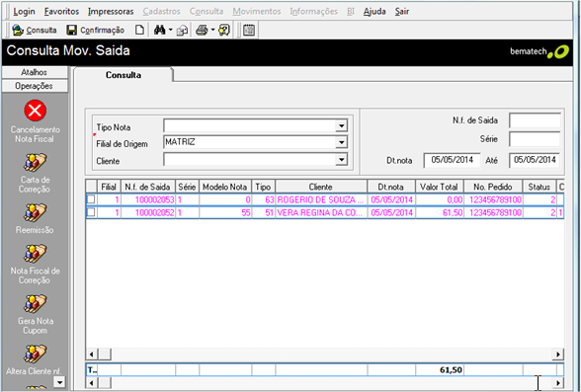
Task: Sort by the Dt.nota column header
Action: [x=391, y=187]
